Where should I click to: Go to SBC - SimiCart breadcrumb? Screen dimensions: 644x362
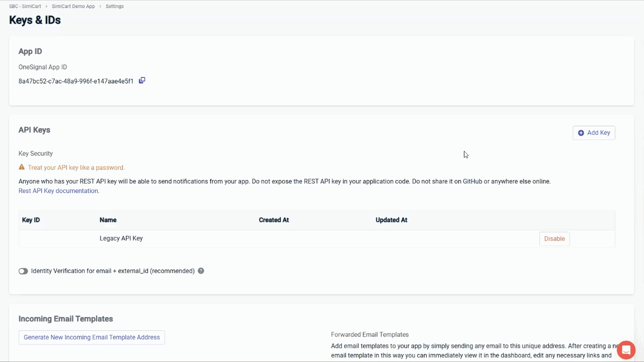click(25, 7)
